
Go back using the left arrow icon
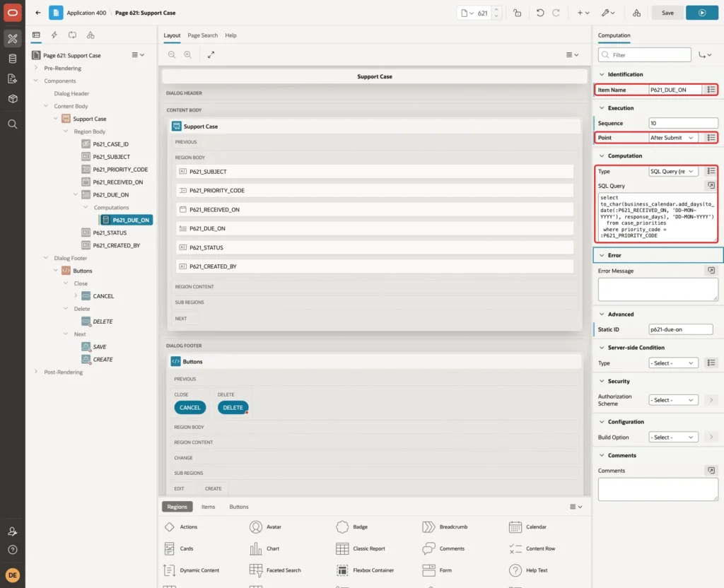[38, 13]
